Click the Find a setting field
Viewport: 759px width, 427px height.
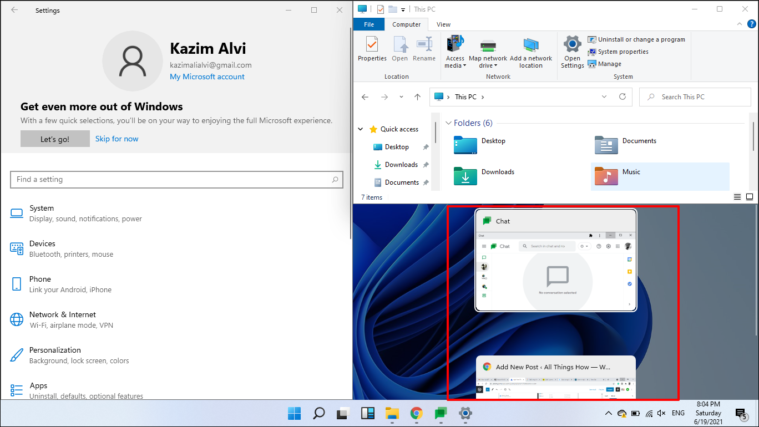pyautogui.click(x=176, y=179)
